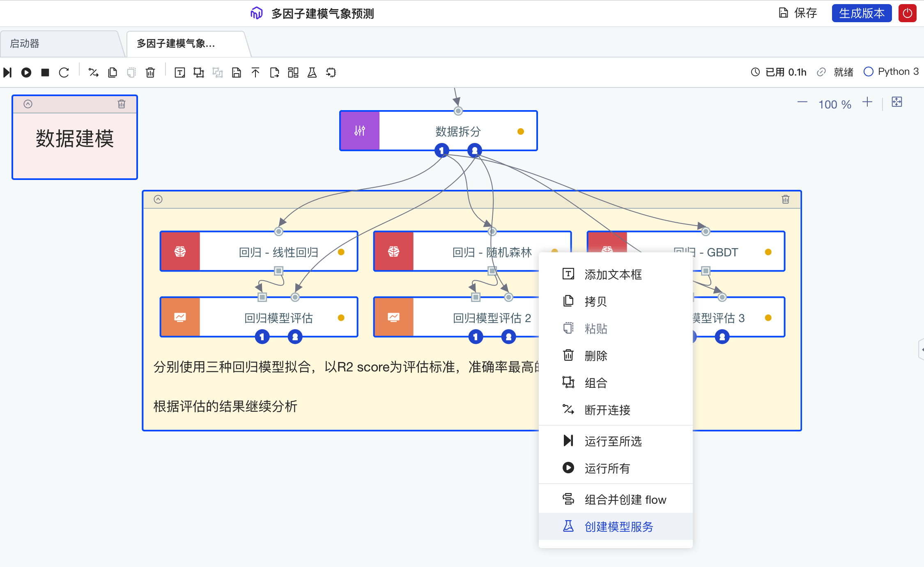Image resolution: width=924 pixels, height=567 pixels.
Task: Zoom in with the plus button
Action: (x=867, y=102)
